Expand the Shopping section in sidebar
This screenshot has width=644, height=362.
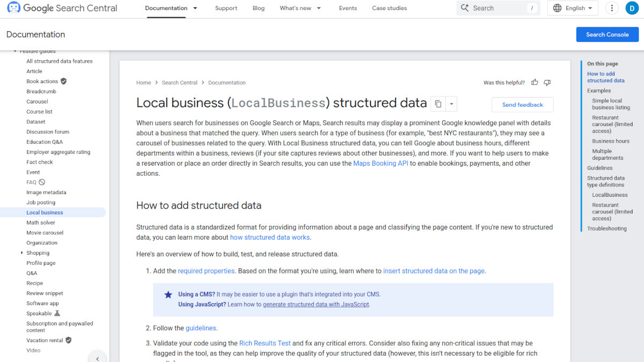22,253
